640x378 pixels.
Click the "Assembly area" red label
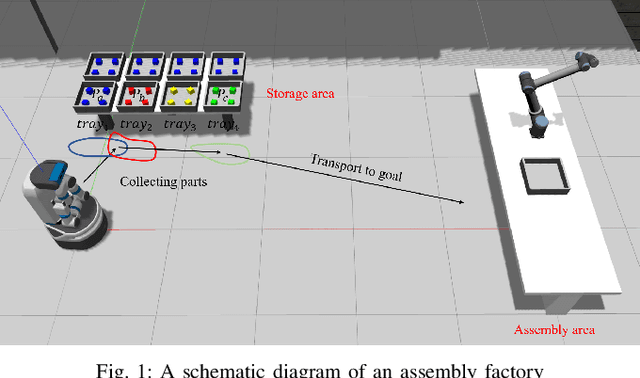click(554, 329)
